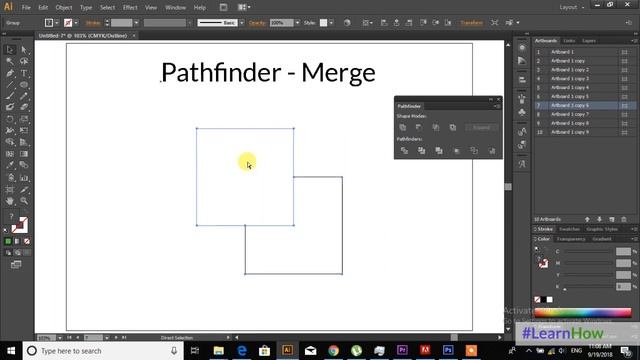
Task: Select the Type tool
Action: tap(24, 73)
